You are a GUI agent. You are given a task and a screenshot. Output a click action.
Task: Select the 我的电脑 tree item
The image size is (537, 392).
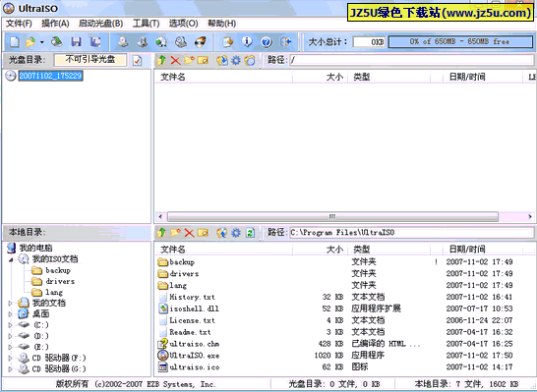point(35,248)
